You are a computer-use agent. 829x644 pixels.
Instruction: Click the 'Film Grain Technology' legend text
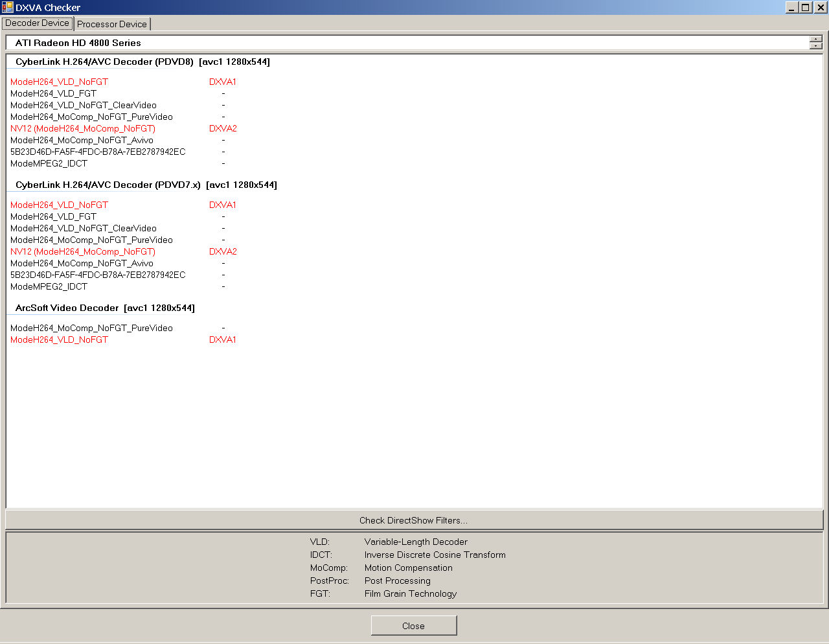[411, 593]
